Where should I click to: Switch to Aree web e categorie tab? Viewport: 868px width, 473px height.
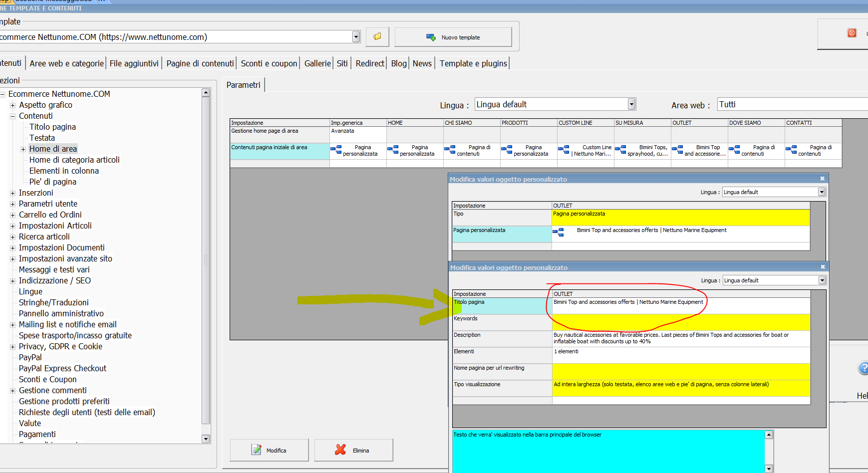pyautogui.click(x=66, y=63)
